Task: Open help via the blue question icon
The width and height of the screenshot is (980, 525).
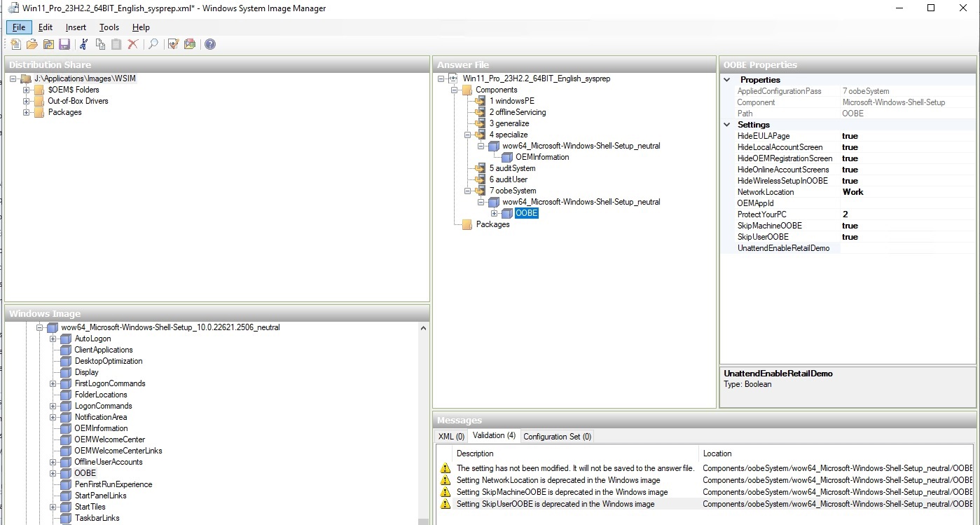Action: pos(209,44)
